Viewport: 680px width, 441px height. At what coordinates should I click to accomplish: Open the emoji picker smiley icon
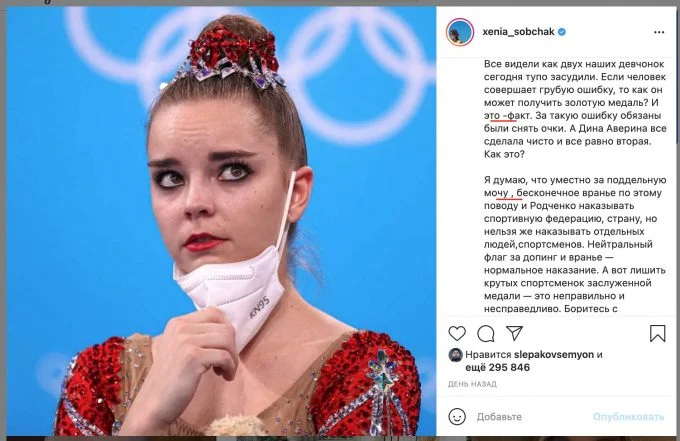coord(457,417)
